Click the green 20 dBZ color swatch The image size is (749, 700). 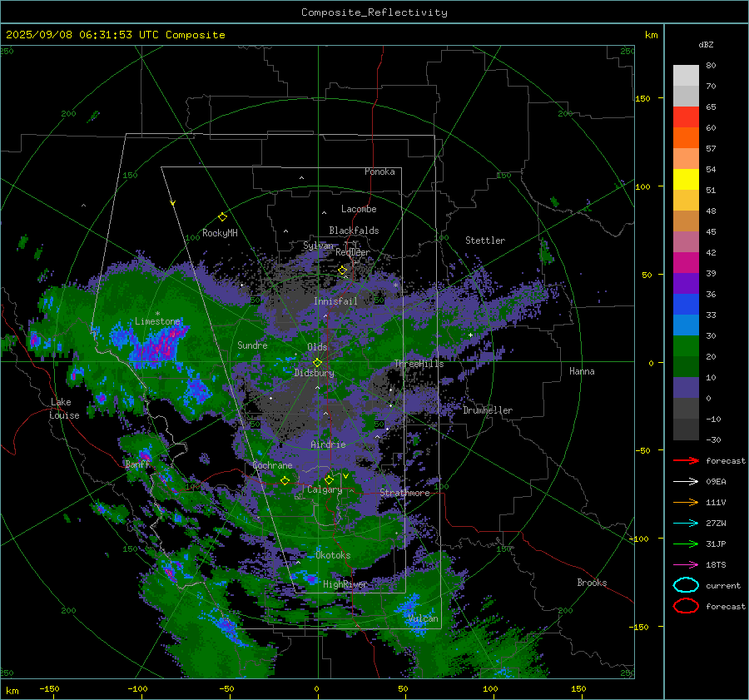[686, 346]
